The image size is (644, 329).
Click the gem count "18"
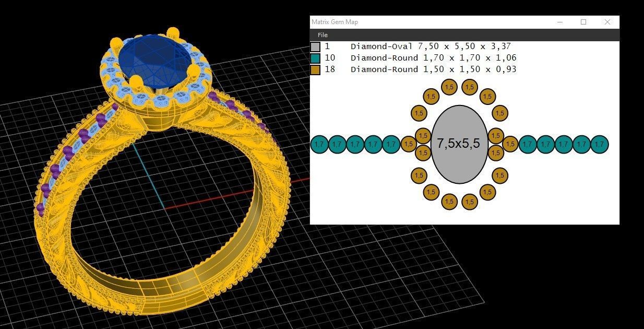pyautogui.click(x=330, y=69)
